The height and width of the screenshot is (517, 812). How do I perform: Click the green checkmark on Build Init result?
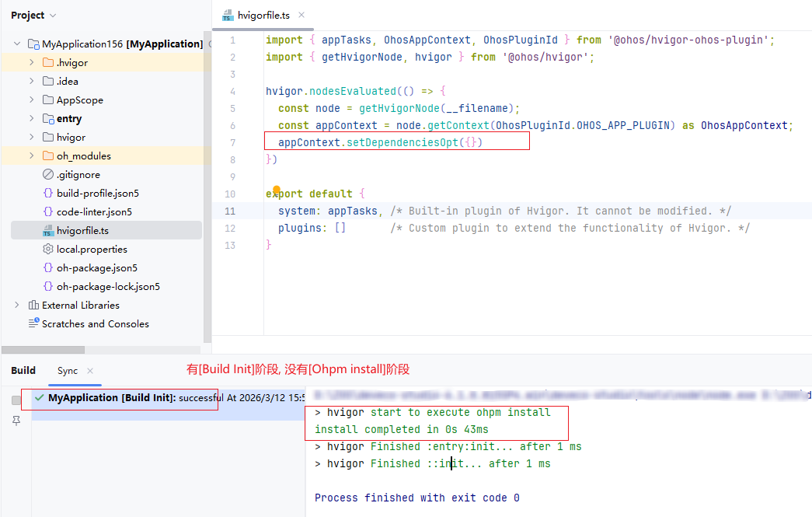(x=39, y=398)
